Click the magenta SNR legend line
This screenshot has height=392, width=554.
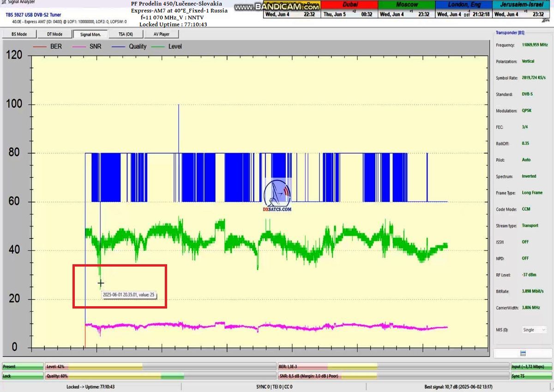tap(79, 47)
